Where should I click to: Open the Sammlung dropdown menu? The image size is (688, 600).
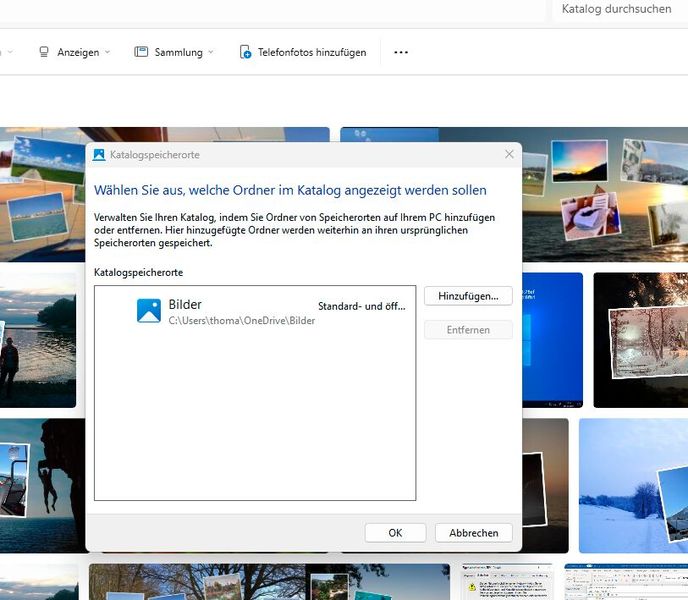click(x=174, y=52)
